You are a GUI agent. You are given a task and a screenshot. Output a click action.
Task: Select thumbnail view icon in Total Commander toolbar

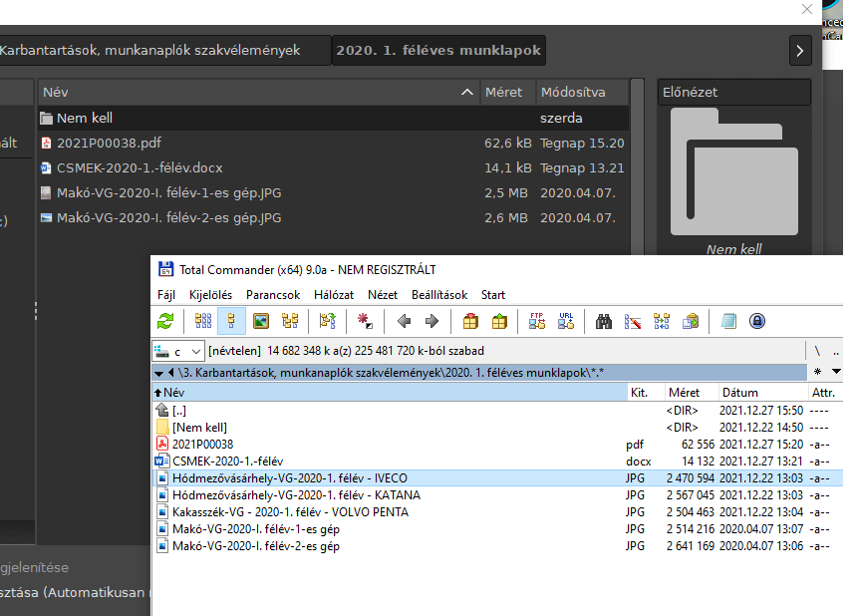tap(261, 321)
